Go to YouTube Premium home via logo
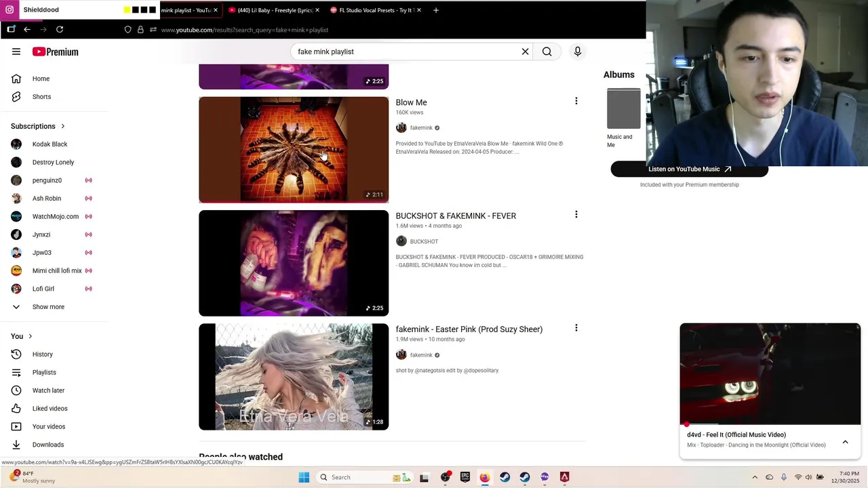This screenshot has height=488, width=868. click(x=55, y=52)
